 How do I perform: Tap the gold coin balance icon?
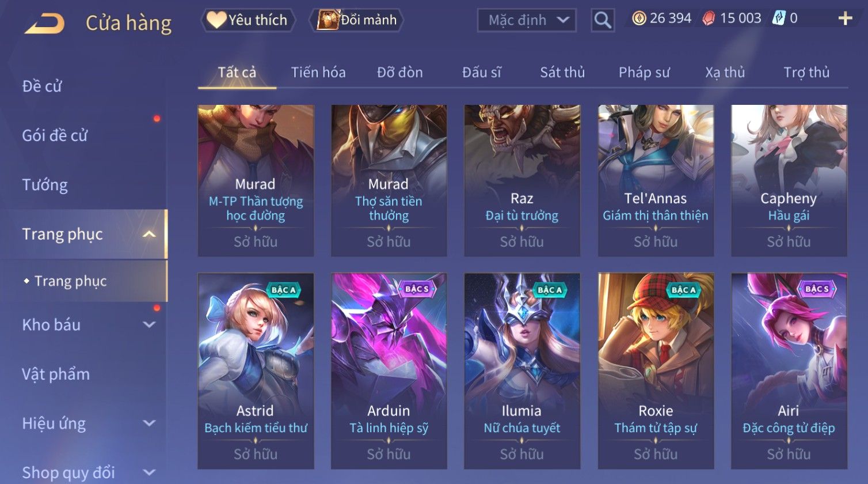639,18
